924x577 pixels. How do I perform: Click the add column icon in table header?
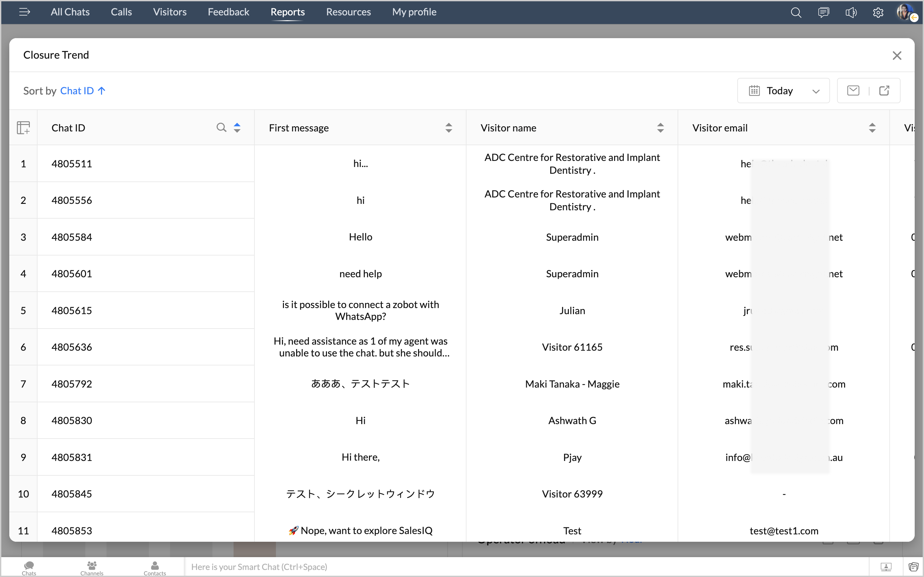coord(23,128)
